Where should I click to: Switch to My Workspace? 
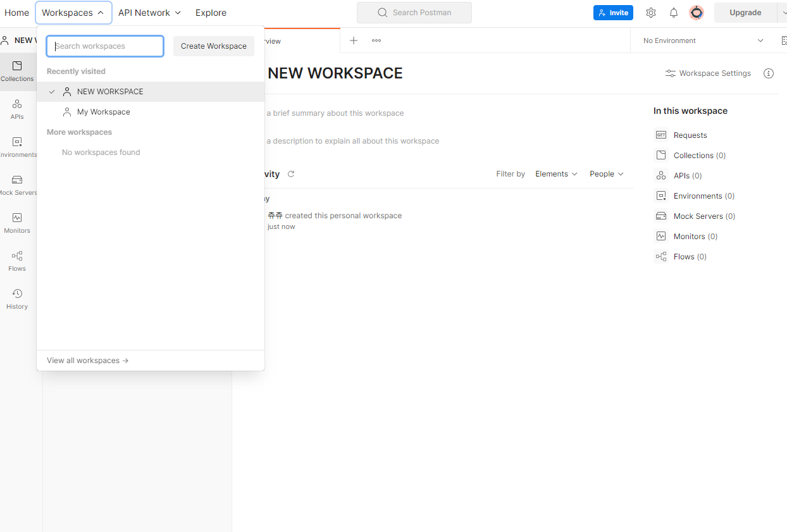pyautogui.click(x=151, y=112)
